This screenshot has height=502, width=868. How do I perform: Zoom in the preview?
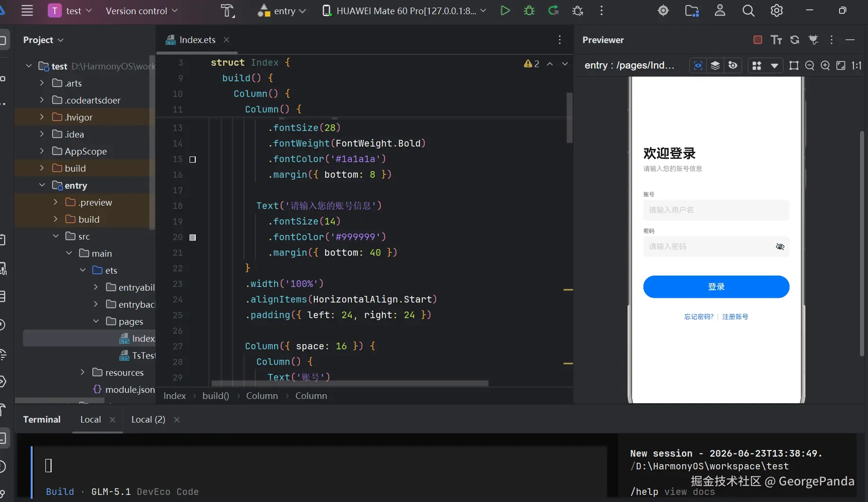pyautogui.click(x=825, y=66)
